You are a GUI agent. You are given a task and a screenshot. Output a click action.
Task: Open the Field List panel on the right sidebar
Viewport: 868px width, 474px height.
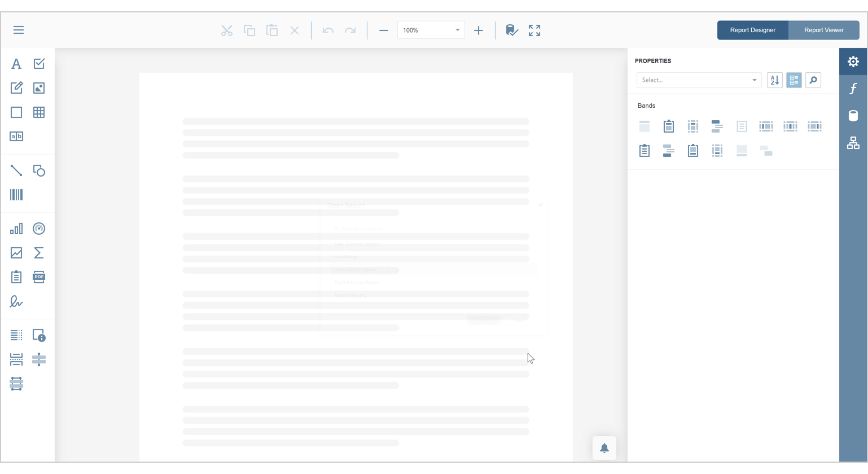[x=853, y=115]
